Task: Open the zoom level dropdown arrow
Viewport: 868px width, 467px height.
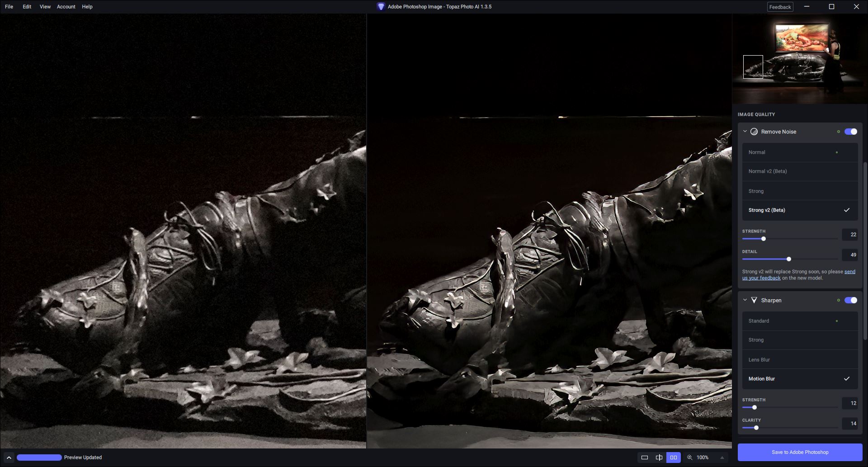Action: (x=722, y=458)
